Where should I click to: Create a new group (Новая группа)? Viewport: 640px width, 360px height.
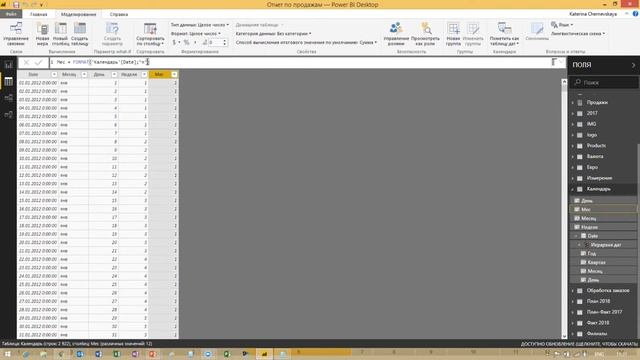tap(453, 34)
